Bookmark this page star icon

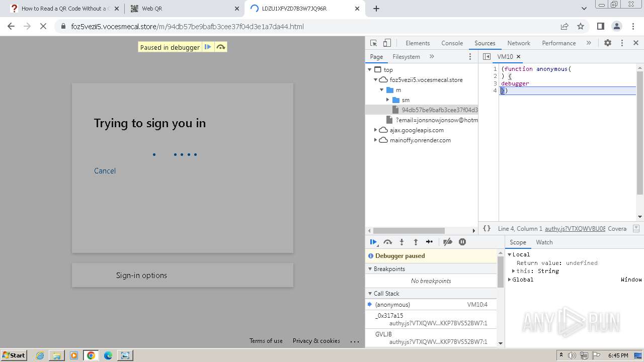click(x=581, y=27)
